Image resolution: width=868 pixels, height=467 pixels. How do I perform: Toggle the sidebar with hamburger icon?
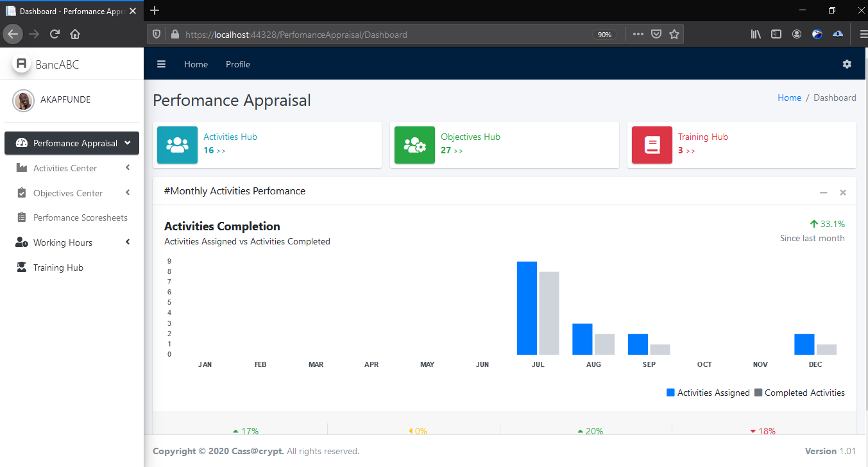162,64
